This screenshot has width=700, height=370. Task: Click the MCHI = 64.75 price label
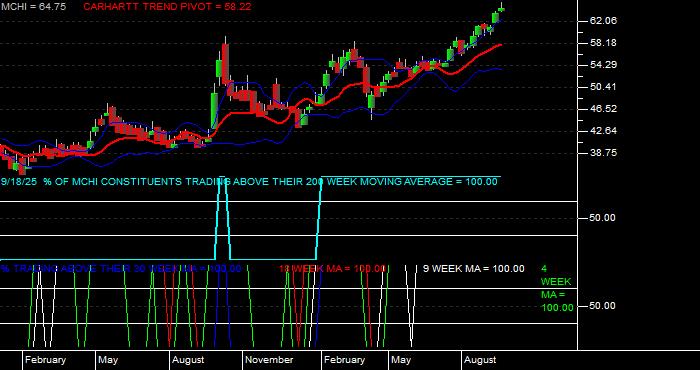33,7
